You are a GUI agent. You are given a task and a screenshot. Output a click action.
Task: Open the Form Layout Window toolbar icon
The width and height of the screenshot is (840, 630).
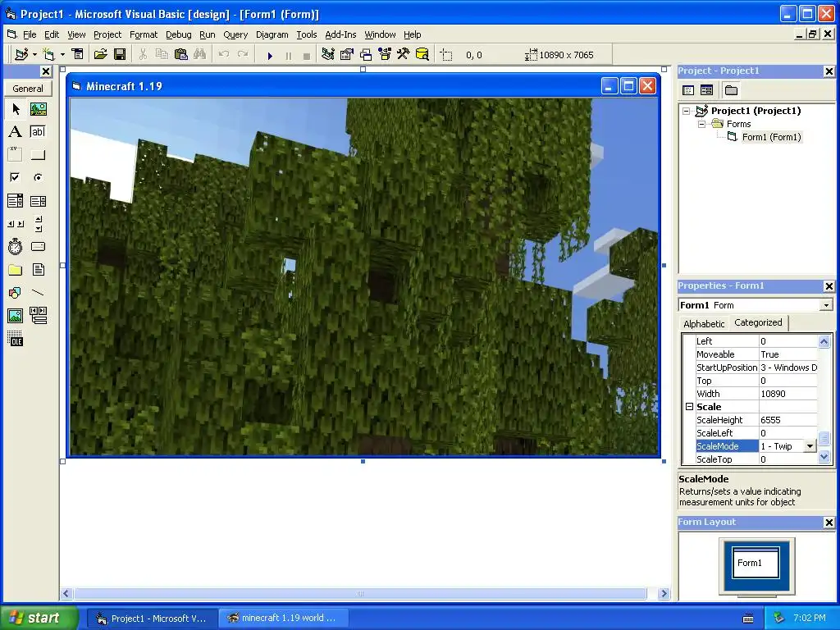click(x=366, y=54)
